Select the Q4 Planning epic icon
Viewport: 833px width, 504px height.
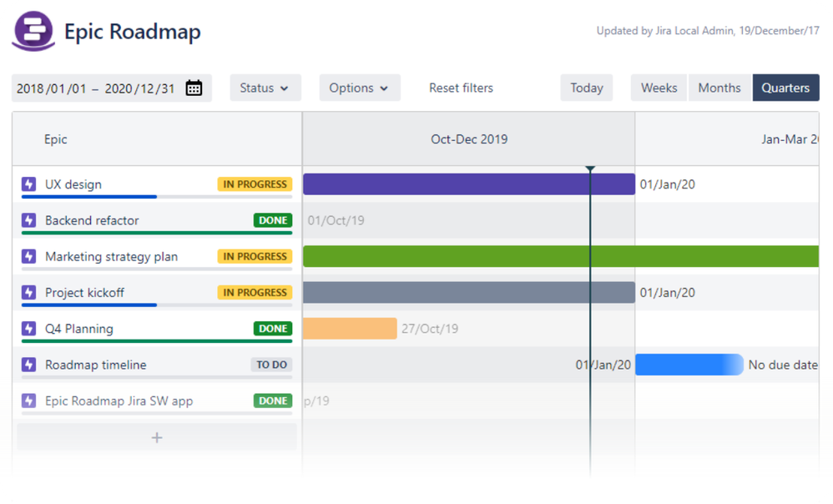[x=30, y=328]
